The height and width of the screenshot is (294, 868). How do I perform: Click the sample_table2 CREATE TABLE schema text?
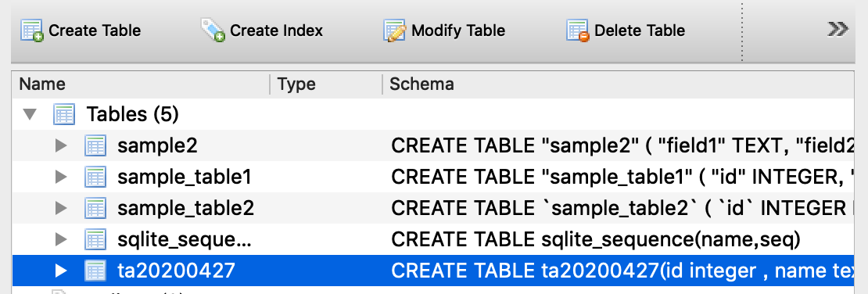tap(622, 208)
